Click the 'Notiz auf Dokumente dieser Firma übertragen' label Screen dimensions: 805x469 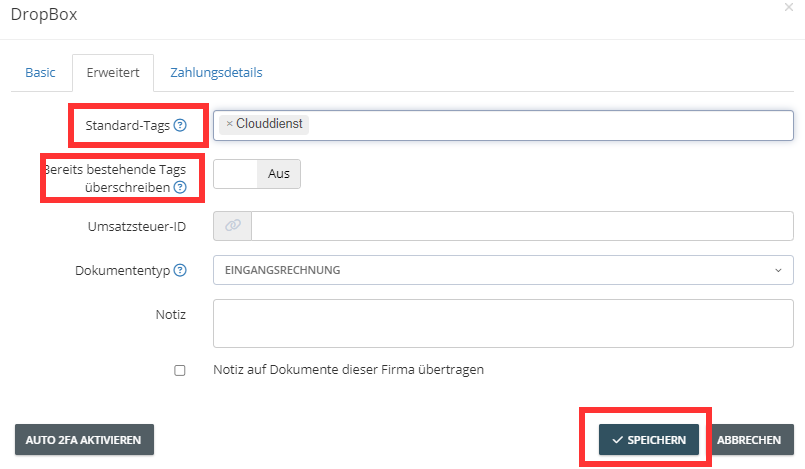[349, 369]
